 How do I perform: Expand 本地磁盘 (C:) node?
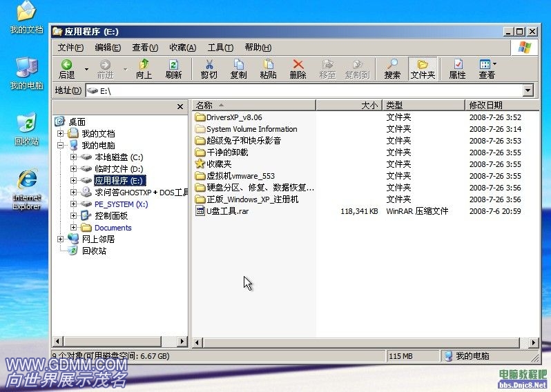pos(73,157)
